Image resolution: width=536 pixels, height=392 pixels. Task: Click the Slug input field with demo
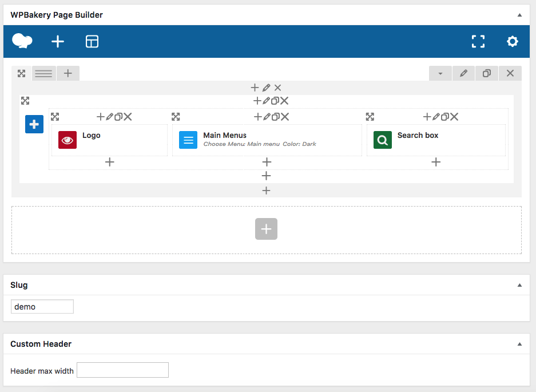[x=42, y=307]
